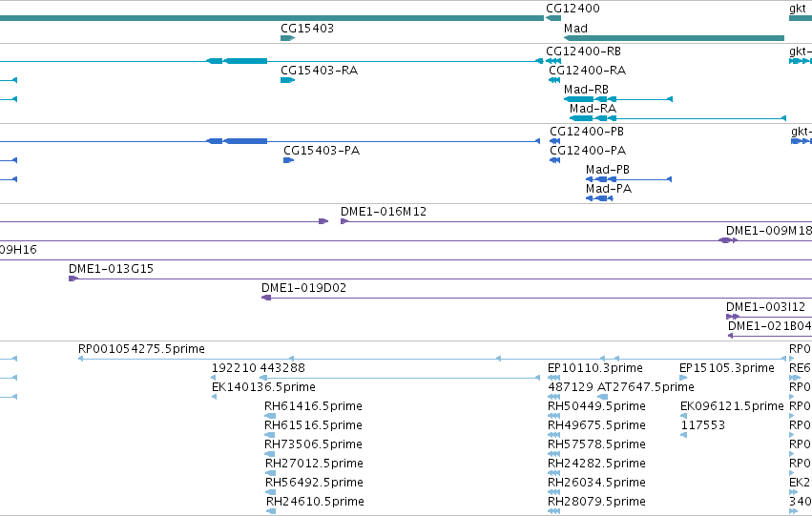
Task: Click the CG15403-PA label
Action: click(322, 151)
